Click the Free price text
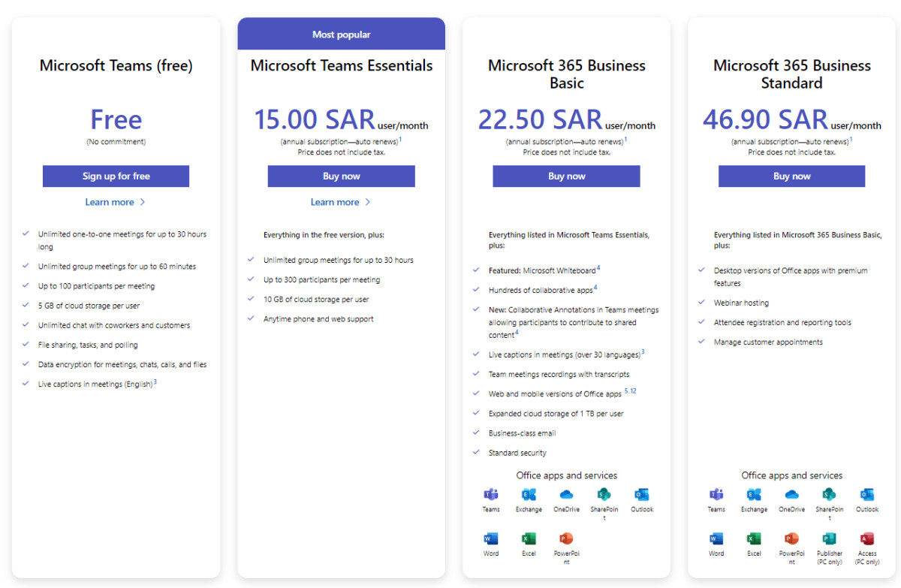Screen dimensions: 901x588 (116, 119)
